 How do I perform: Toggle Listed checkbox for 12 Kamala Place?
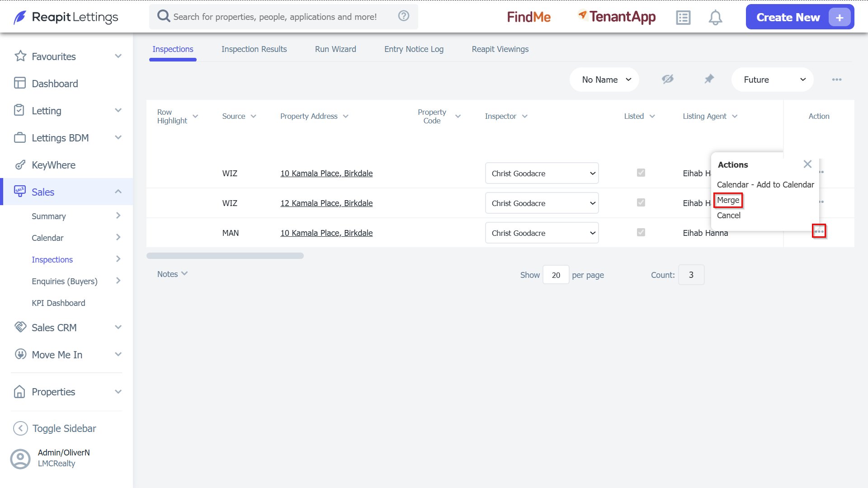coord(641,202)
